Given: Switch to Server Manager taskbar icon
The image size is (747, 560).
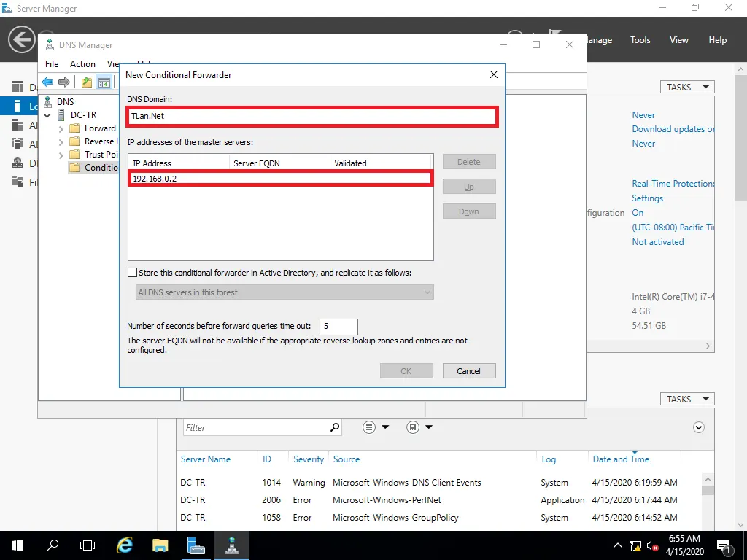Looking at the screenshot, I should [x=196, y=545].
